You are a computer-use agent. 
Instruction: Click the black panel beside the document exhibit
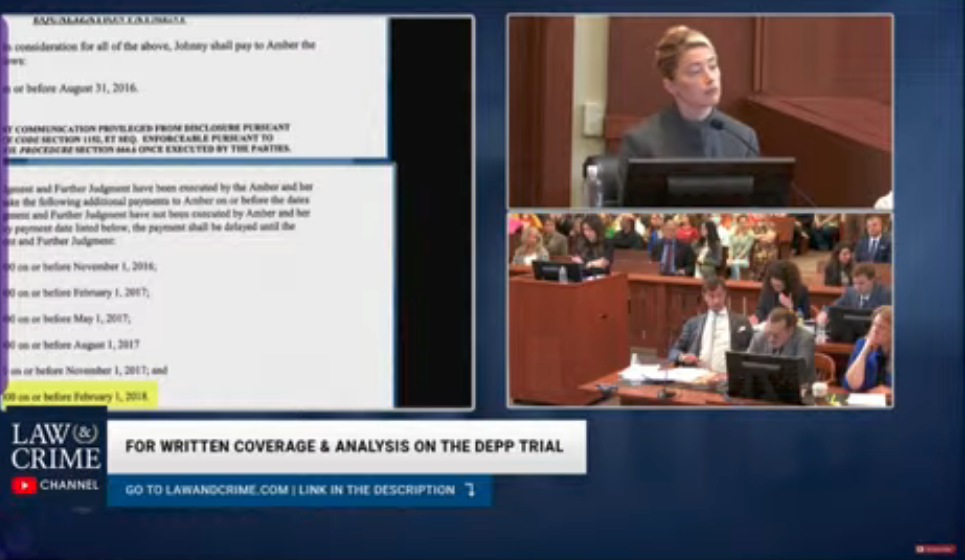pos(431,212)
